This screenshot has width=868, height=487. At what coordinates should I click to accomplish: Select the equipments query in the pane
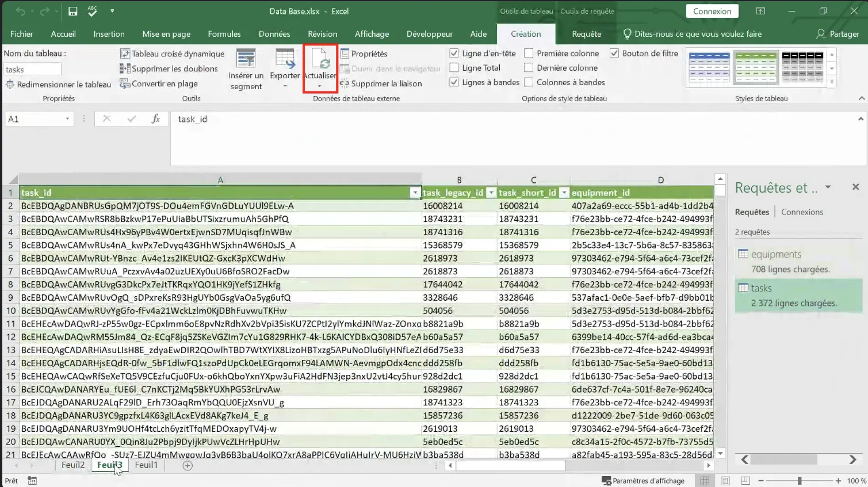(798, 262)
